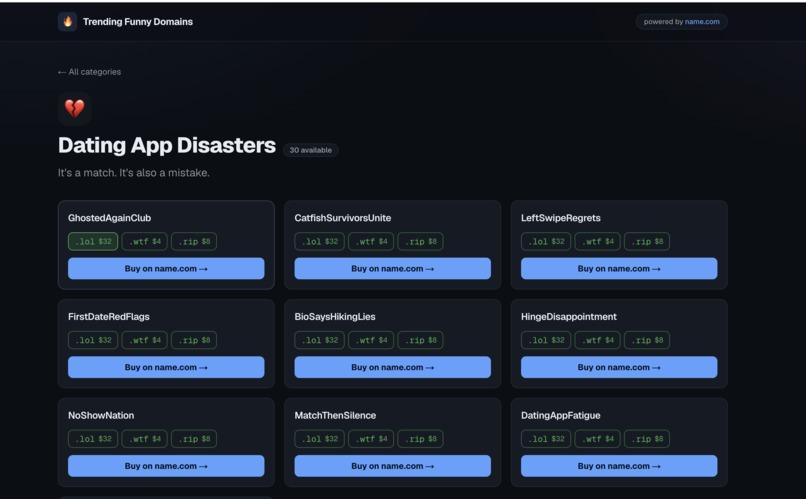
Task: Select .rip $8 for LeftSwipeRegrets
Action: tap(647, 242)
